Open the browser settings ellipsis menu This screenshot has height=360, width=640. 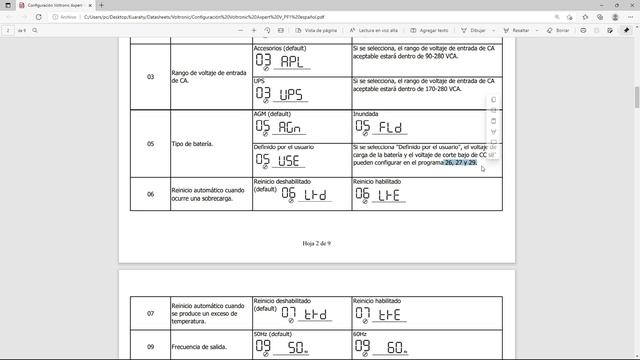631,17
